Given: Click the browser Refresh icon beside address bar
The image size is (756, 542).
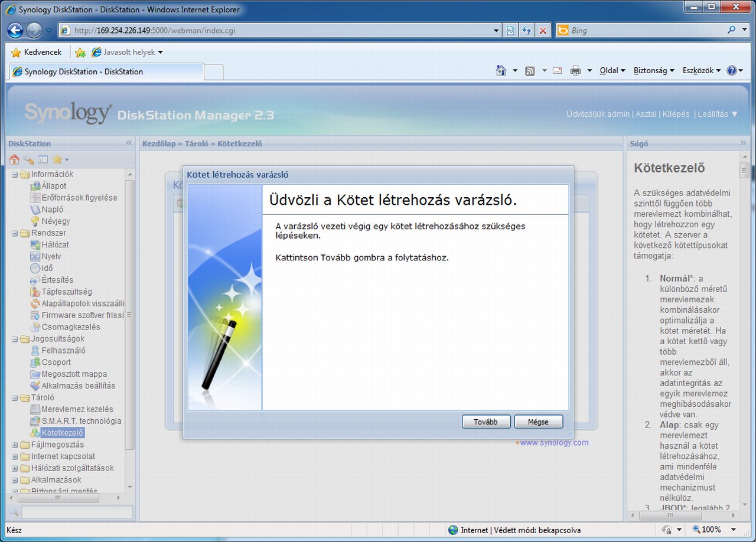Looking at the screenshot, I should coord(526,31).
